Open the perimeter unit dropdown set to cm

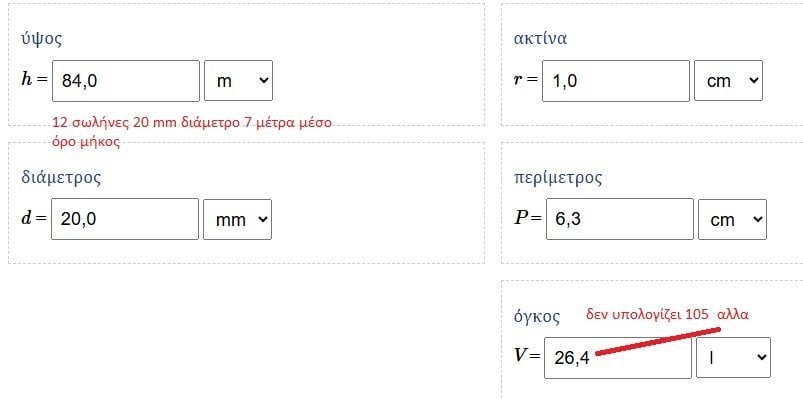tap(732, 219)
